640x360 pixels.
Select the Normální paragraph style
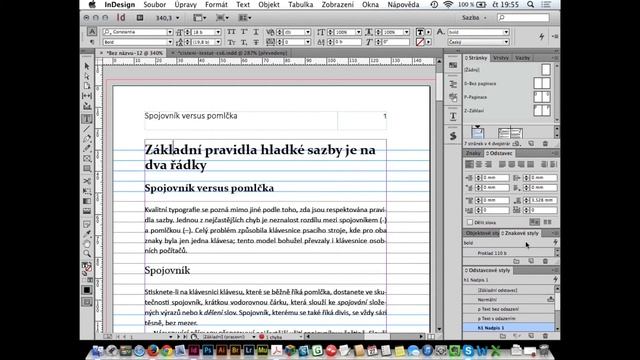[x=509, y=300]
